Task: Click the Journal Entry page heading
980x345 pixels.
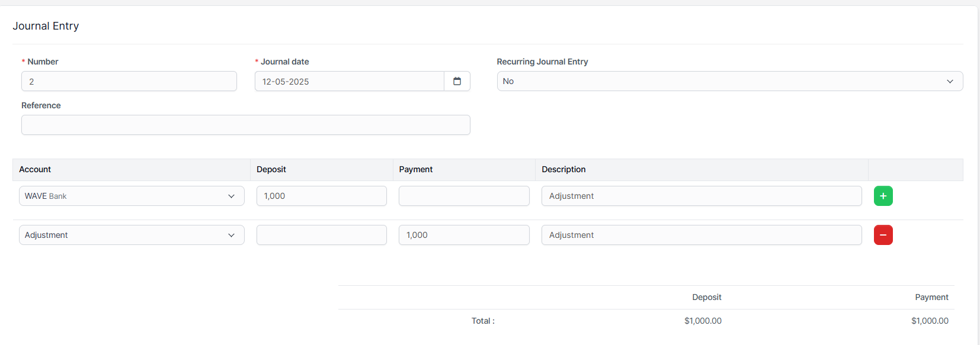Action: [x=46, y=26]
